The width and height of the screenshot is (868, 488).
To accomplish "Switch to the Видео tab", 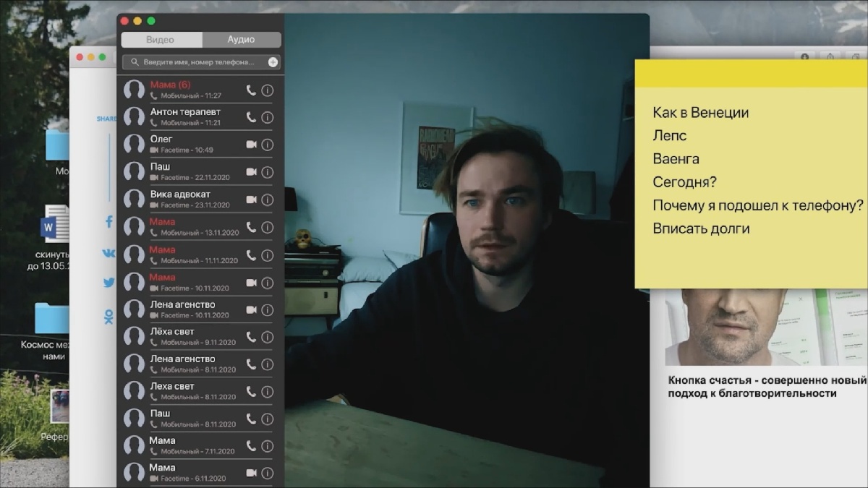I will (x=161, y=40).
